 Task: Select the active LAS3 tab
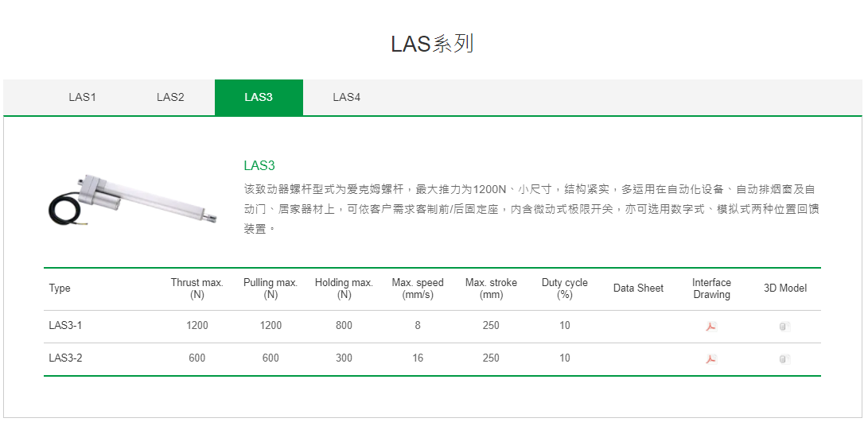click(259, 97)
